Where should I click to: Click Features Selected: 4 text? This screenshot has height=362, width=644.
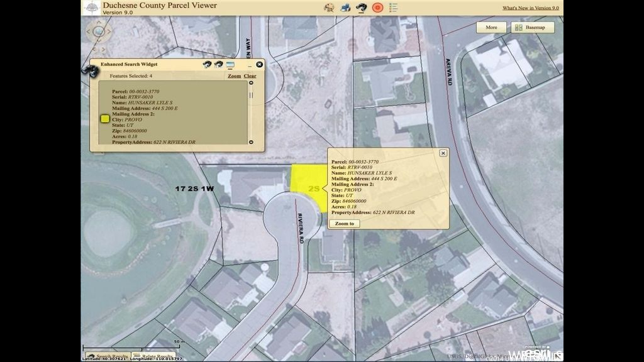(x=131, y=76)
